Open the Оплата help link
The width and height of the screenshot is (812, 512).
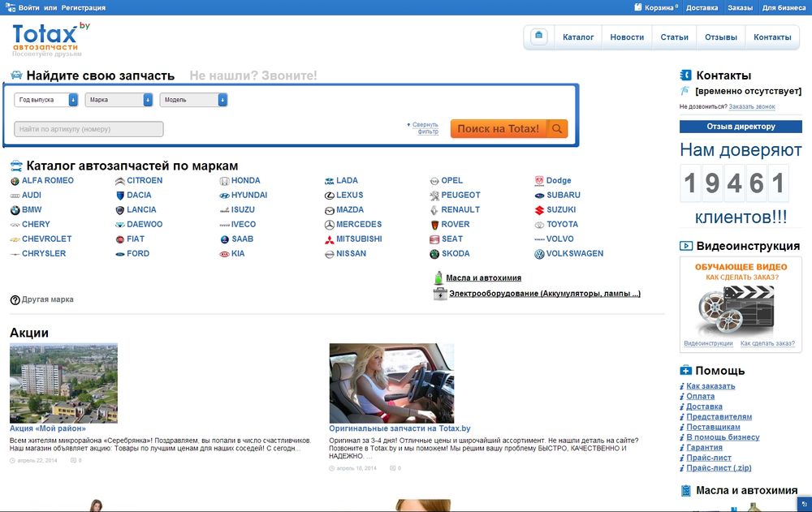700,396
